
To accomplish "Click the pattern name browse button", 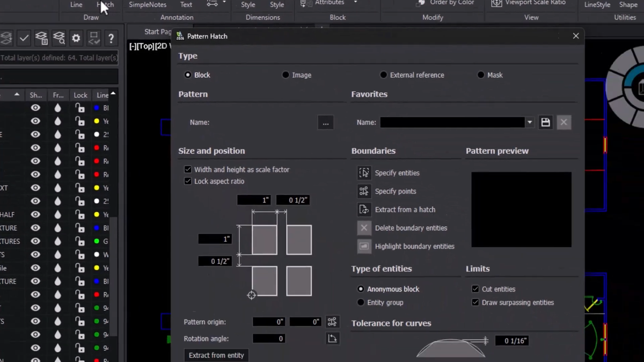I will 325,122.
